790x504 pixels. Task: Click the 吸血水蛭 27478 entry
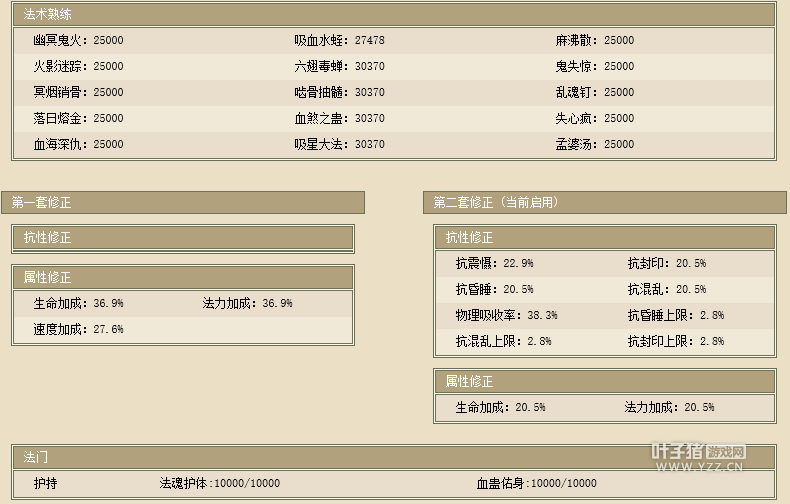click(339, 41)
